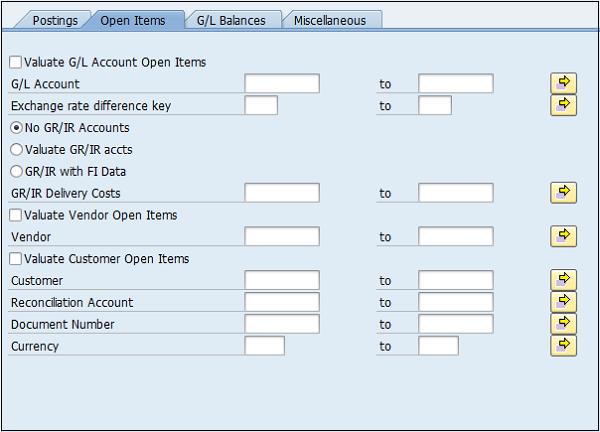Check Valuate Vendor Open Items
Viewport: 600px width, 432px height.
pos(15,215)
